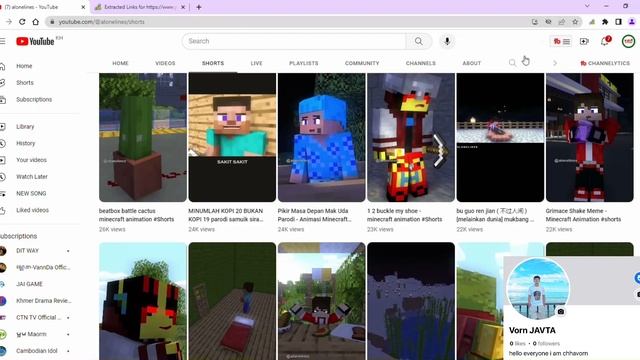Screen dimensions: 640x360
Task: Open JAI GAME subscription channel
Action: coord(29,284)
